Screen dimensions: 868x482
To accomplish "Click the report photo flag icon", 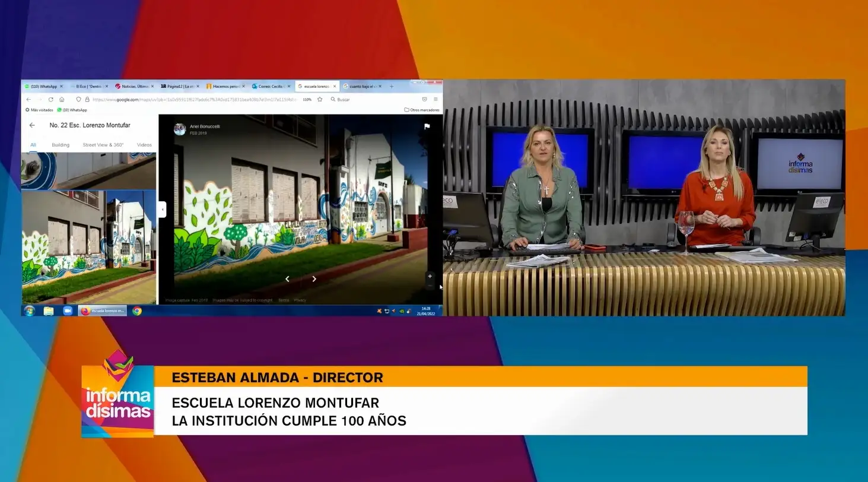I will coord(427,126).
